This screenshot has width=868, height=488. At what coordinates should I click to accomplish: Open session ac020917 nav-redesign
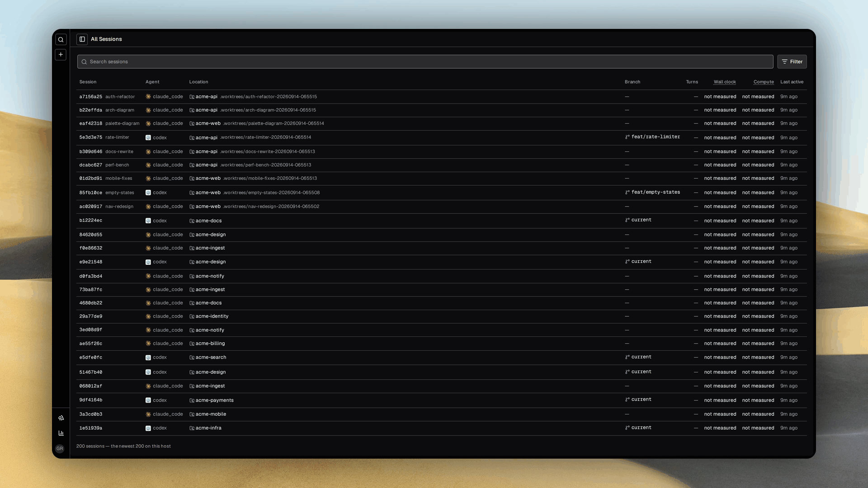coord(441,206)
